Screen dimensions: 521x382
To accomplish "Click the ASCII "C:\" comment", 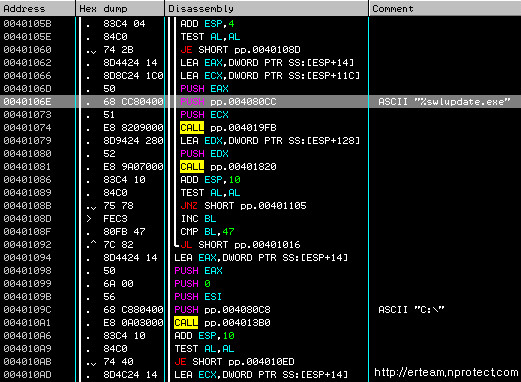I will pyautogui.click(x=411, y=310).
